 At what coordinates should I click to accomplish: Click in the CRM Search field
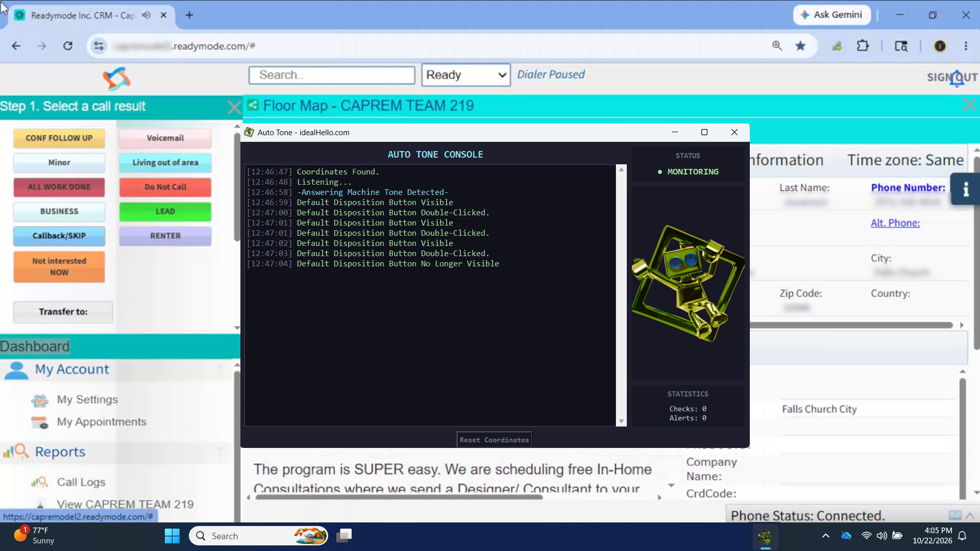pos(332,75)
